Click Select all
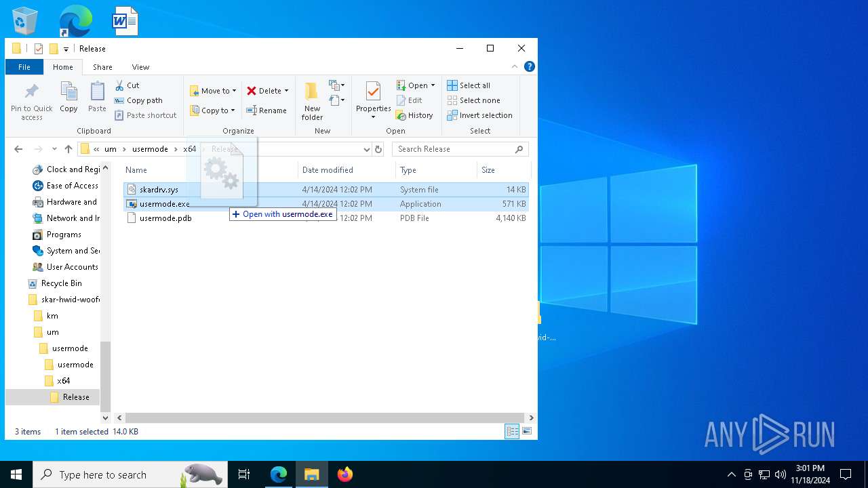 (469, 85)
